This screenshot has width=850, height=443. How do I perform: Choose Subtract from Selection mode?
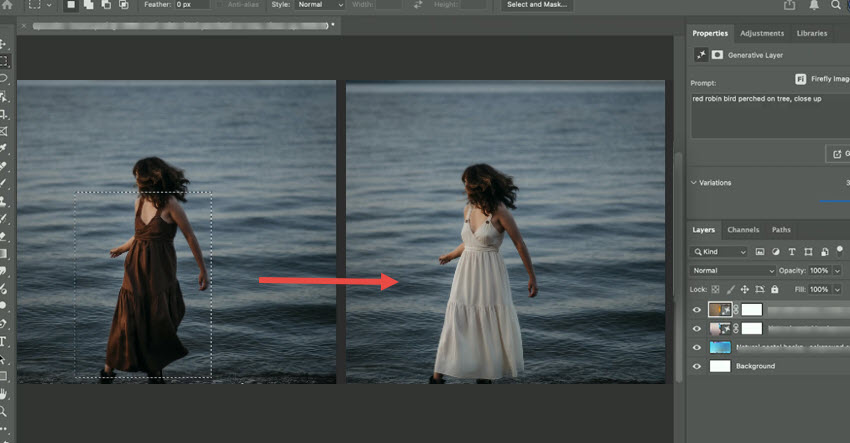[x=106, y=4]
